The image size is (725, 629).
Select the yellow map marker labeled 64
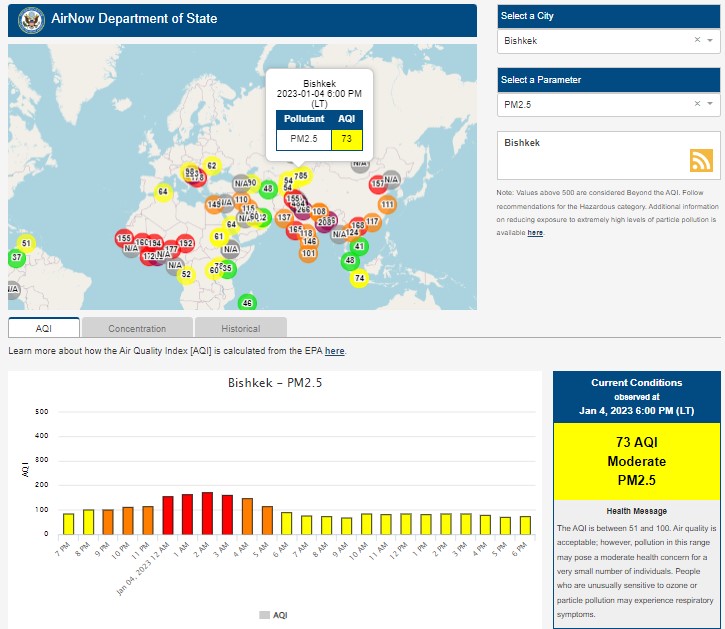pyautogui.click(x=163, y=191)
